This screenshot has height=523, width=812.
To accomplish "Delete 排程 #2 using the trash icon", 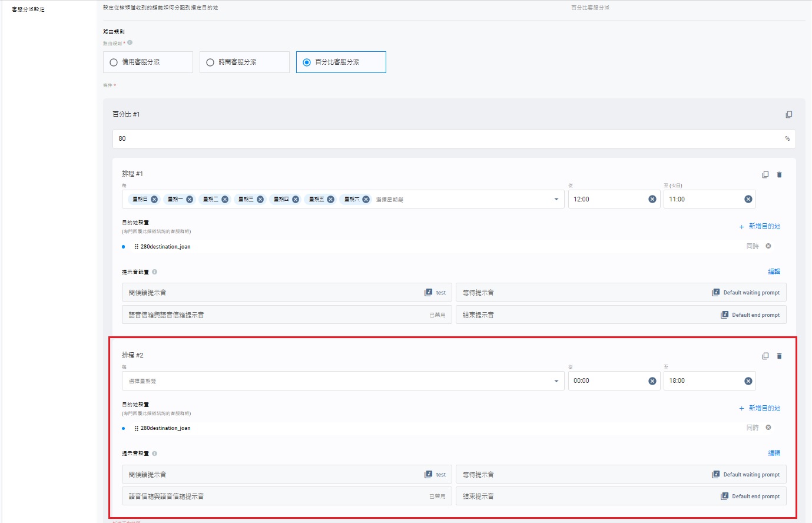I will 780,356.
